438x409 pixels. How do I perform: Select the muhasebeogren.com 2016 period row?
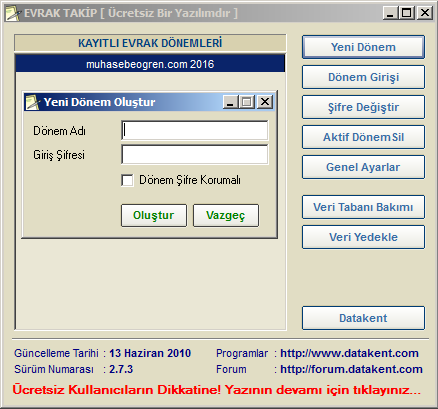[x=150, y=64]
